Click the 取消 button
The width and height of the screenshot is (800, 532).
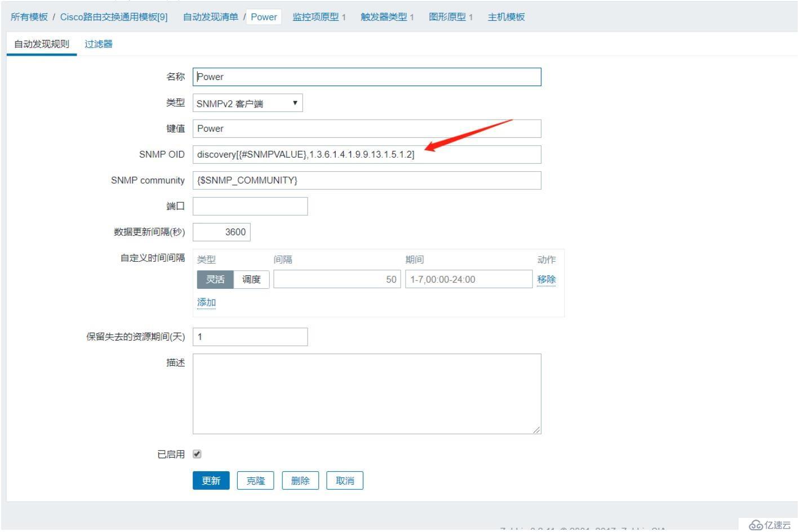pyautogui.click(x=345, y=481)
